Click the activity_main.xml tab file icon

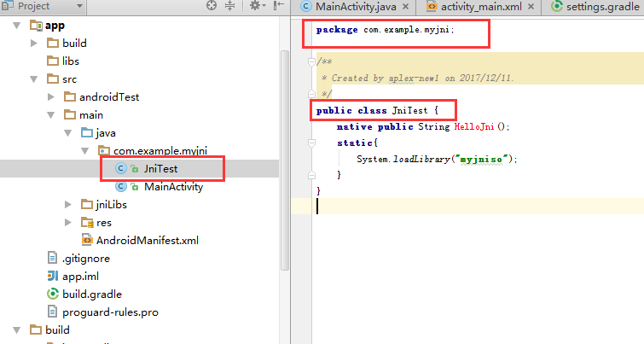coord(432,6)
